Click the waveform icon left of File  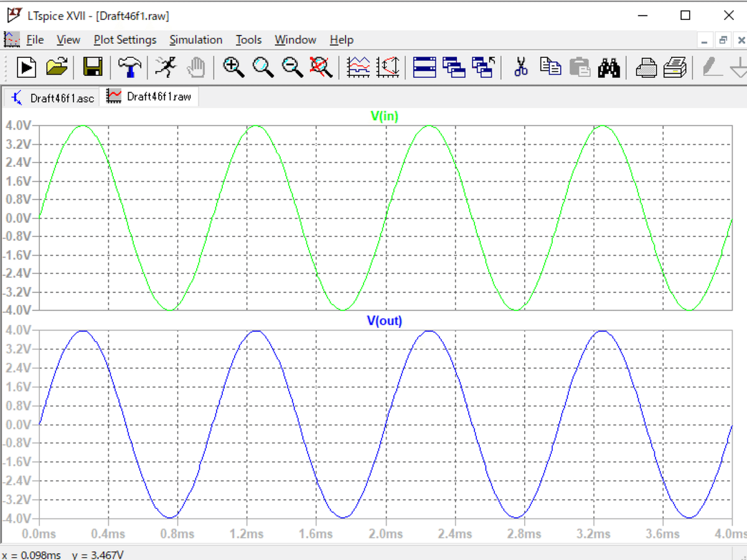point(12,39)
